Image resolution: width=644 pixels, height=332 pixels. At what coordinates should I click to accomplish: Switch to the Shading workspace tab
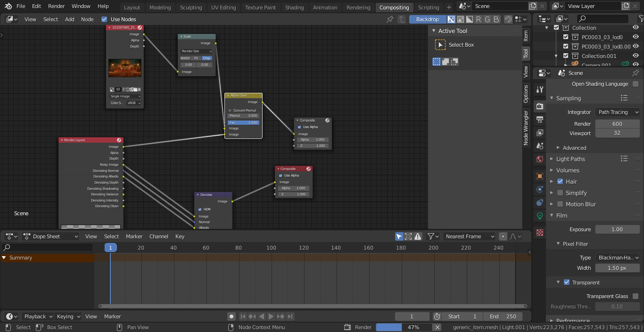(295, 7)
